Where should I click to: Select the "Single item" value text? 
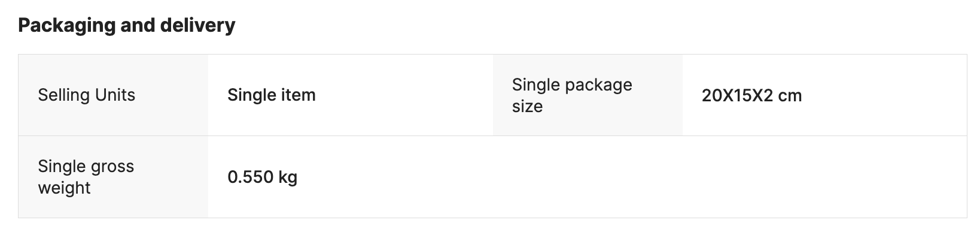tap(271, 95)
